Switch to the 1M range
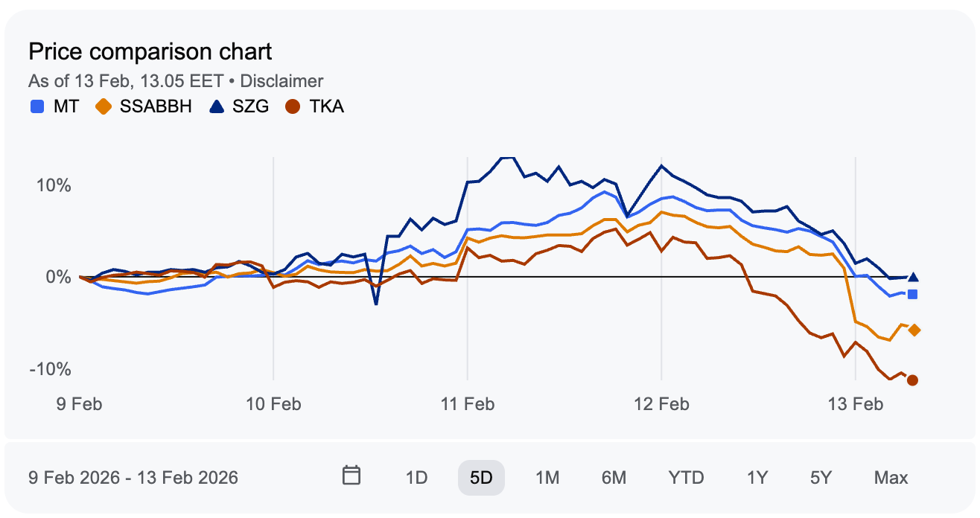Image resolution: width=980 pixels, height=518 pixels. [547, 477]
